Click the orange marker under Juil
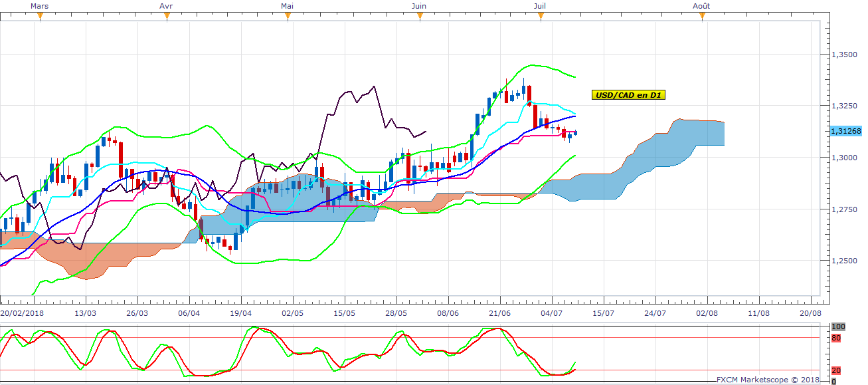Image resolution: width=868 pixels, height=385 pixels. point(541,17)
